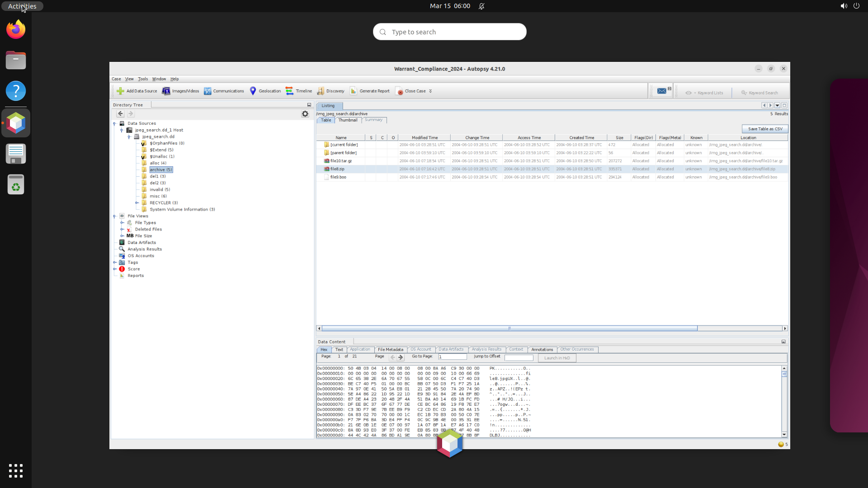This screenshot has height=488, width=868.
Task: Open the Geolocation map tool
Action: tap(265, 91)
